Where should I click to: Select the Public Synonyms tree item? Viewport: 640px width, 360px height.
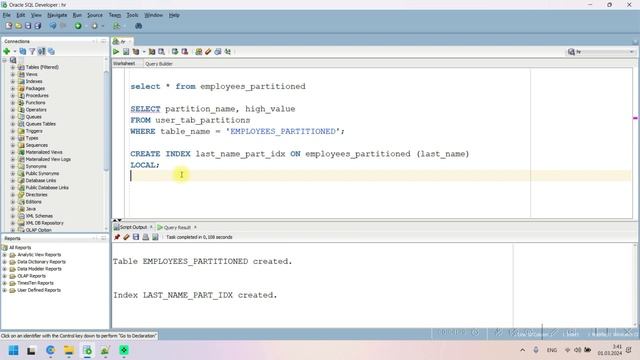42,173
